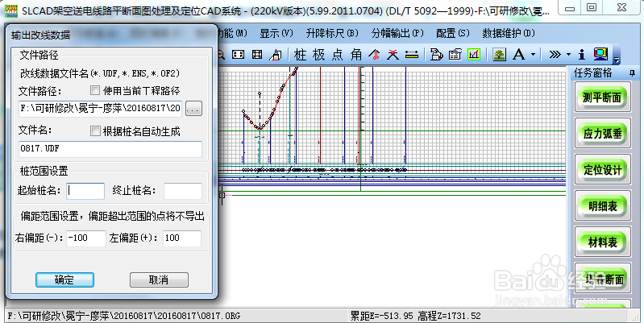Click 输出改线数据 dialog title
644x323 pixels.
point(40,35)
